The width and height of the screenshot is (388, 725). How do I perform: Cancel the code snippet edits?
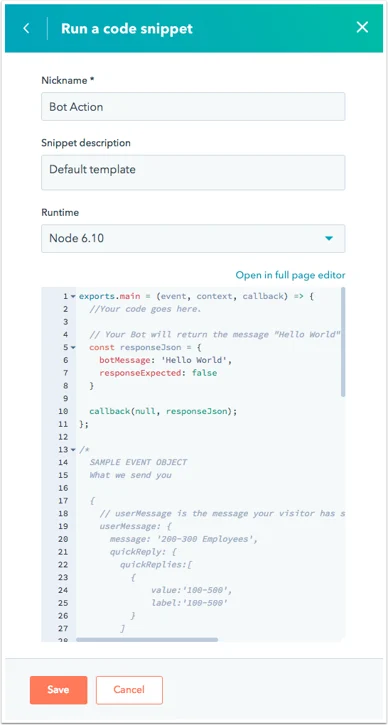pyautogui.click(x=129, y=690)
